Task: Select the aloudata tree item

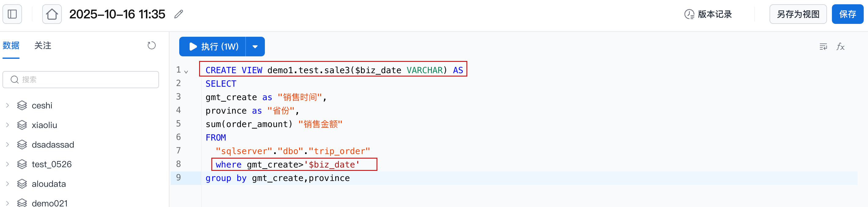Action: click(x=49, y=184)
